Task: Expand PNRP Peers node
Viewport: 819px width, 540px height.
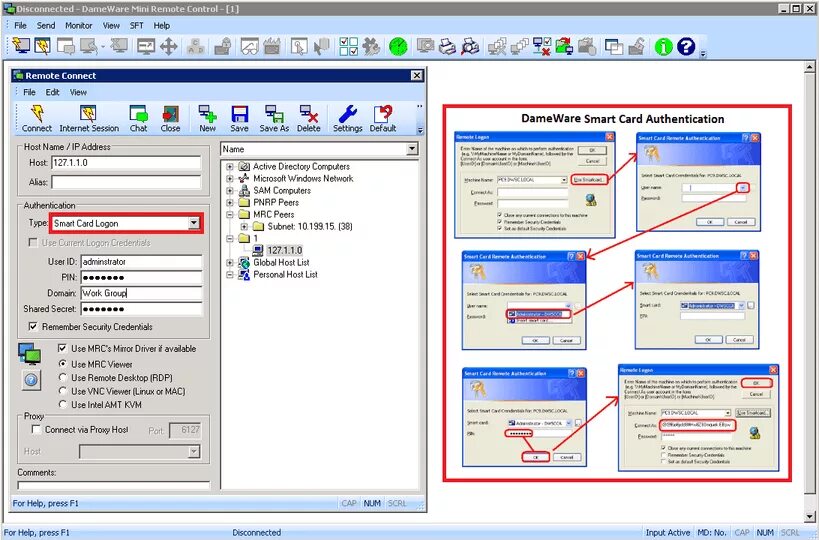Action: 230,203
